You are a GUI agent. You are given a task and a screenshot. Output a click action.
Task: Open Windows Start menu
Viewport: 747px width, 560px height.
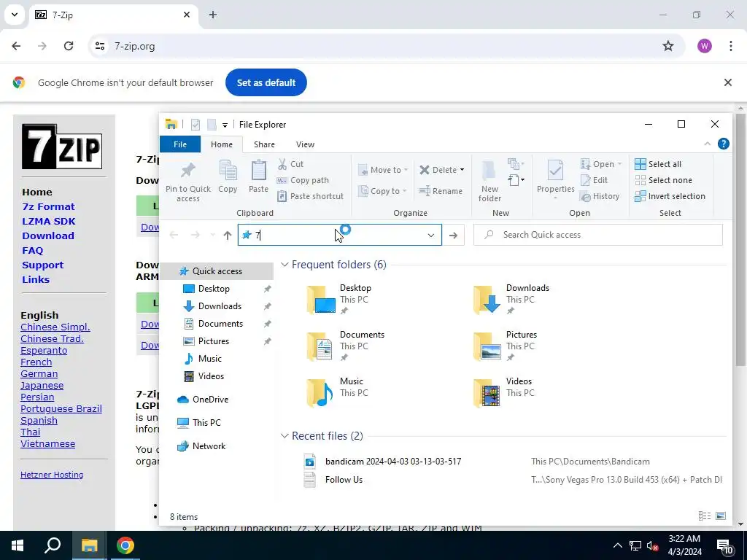pyautogui.click(x=18, y=545)
